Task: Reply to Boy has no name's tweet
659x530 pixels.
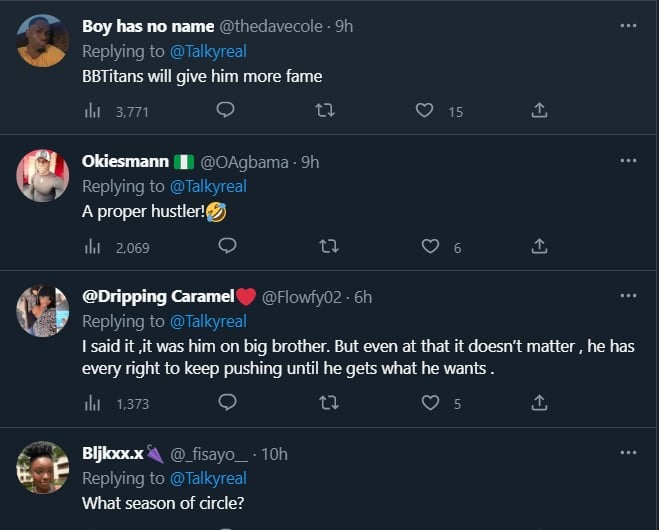Action: pos(227,110)
